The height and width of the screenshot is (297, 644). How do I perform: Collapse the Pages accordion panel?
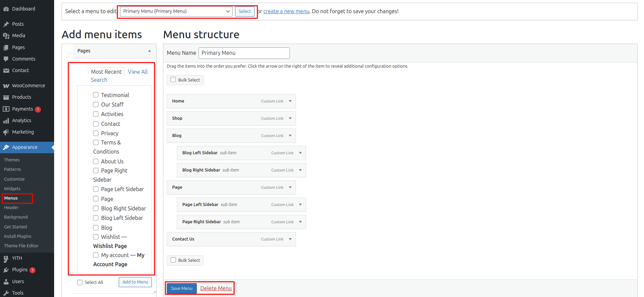click(149, 51)
